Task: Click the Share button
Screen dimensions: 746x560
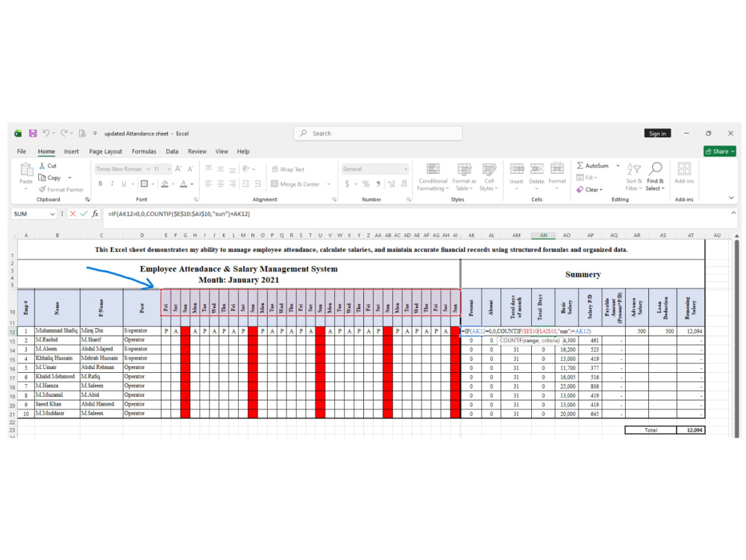Action: point(720,151)
